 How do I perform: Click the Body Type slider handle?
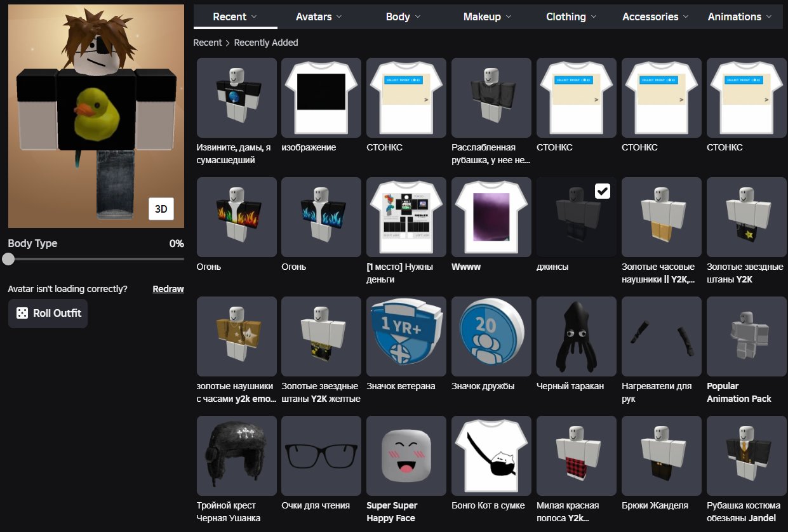tap(8, 259)
